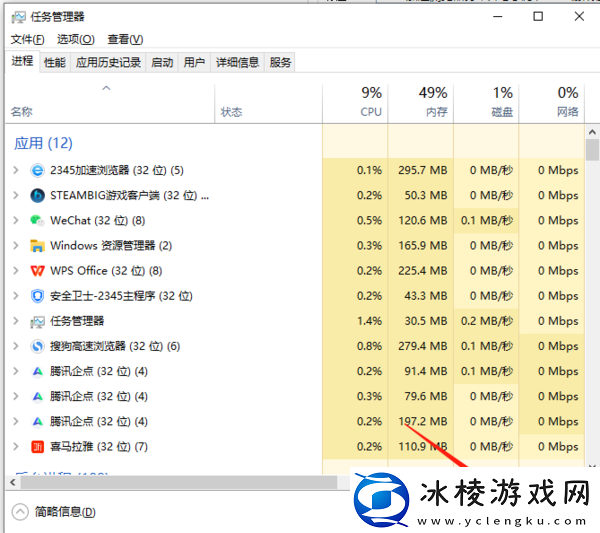Expand the 2345加速浏览器 process group
The height and width of the screenshot is (533, 600).
click(16, 170)
